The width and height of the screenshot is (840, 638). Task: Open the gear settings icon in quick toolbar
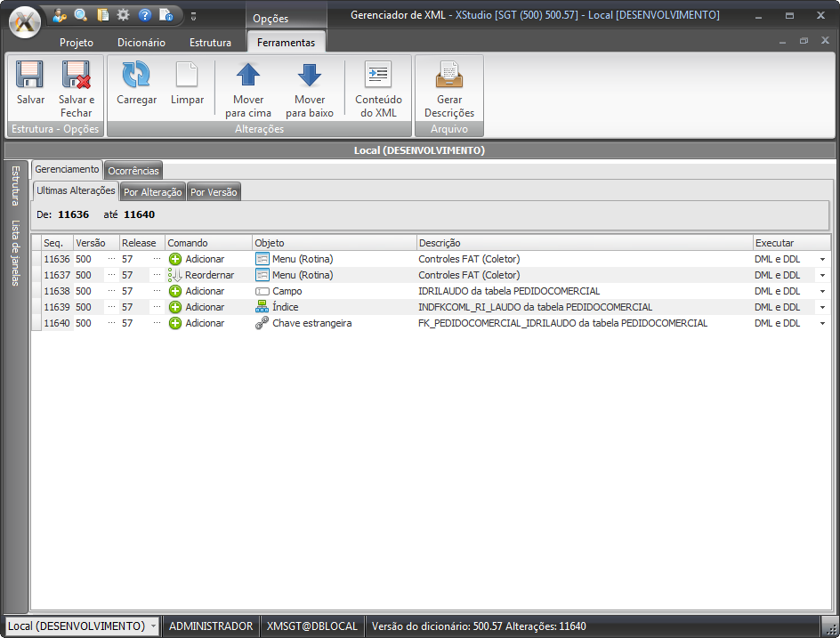(124, 15)
